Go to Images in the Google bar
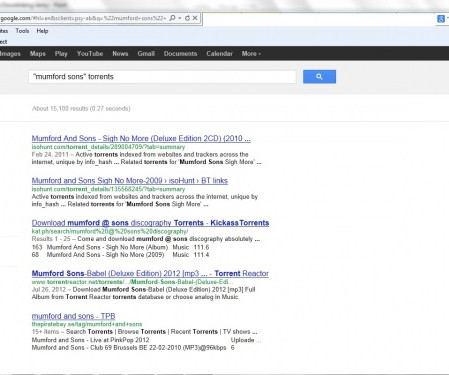This screenshot has height=375, width=449. click(x=10, y=54)
